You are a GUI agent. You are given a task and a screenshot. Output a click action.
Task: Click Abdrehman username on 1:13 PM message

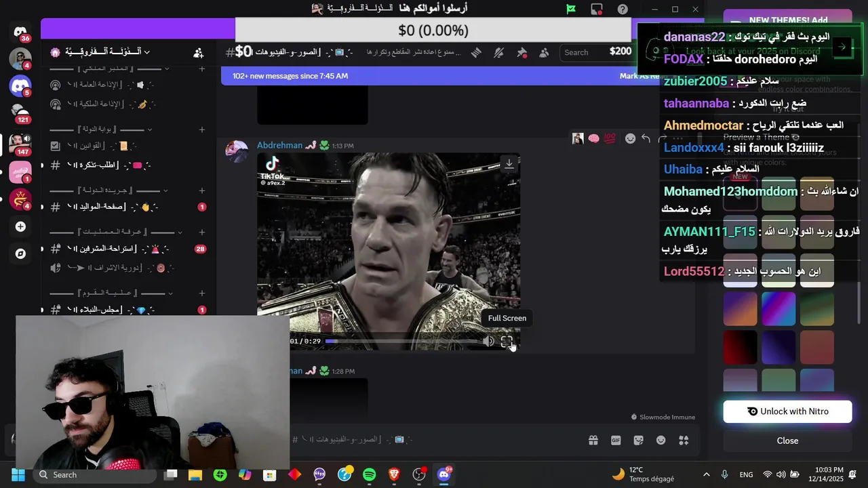pos(279,145)
